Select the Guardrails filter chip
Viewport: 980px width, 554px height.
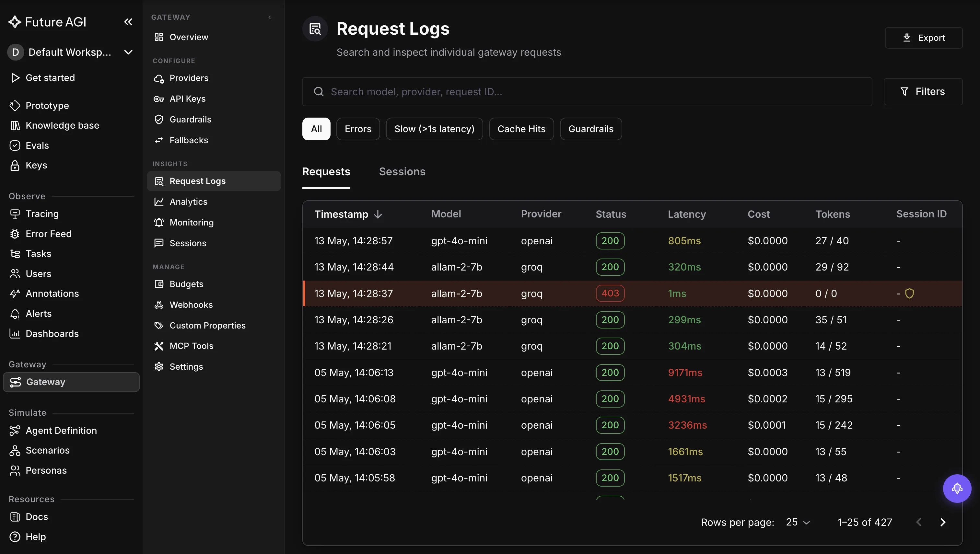pos(591,129)
